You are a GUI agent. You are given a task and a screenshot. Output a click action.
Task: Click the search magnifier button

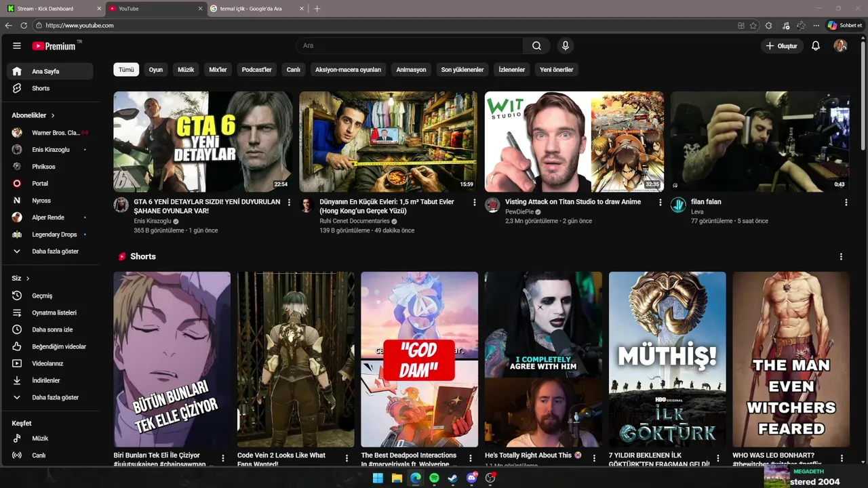536,45
